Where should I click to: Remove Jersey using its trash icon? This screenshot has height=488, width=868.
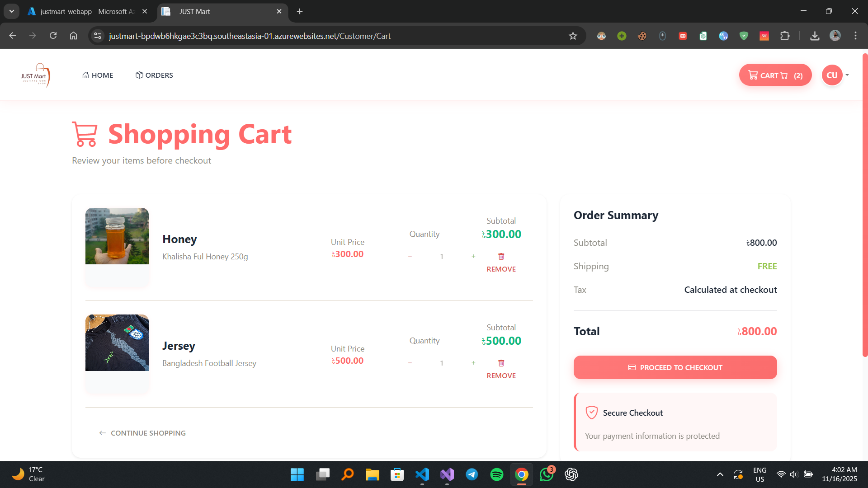tap(501, 363)
